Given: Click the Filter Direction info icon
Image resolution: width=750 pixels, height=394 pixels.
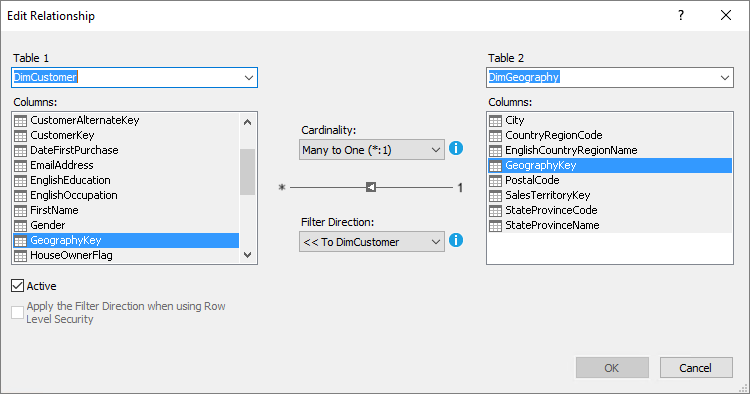Looking at the screenshot, I should pos(456,240).
